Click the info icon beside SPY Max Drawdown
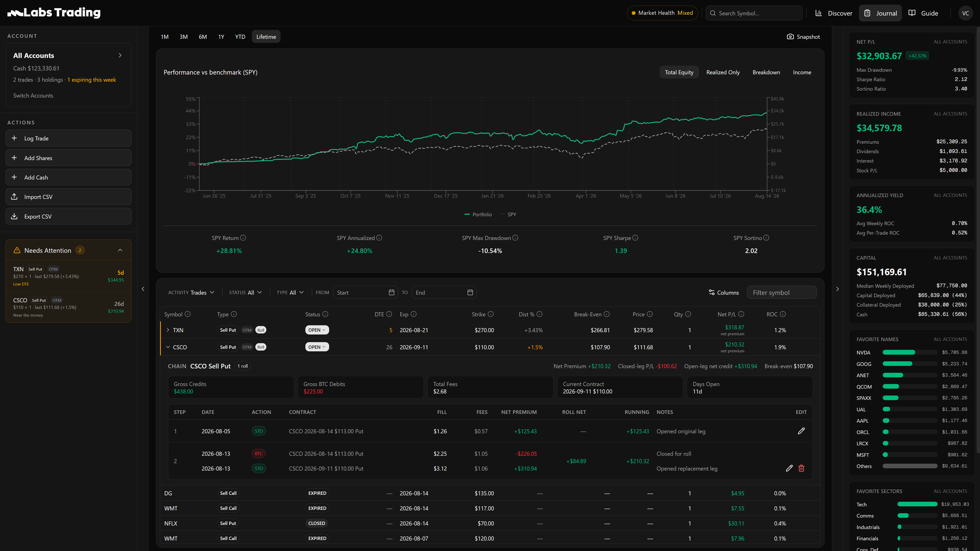This screenshot has height=551, width=980. coord(515,238)
